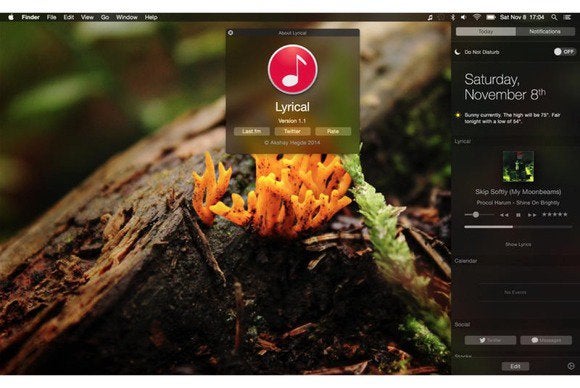The height and width of the screenshot is (388, 580).
Task: Click the Last.fm button in About Lyrical
Action: point(252,131)
